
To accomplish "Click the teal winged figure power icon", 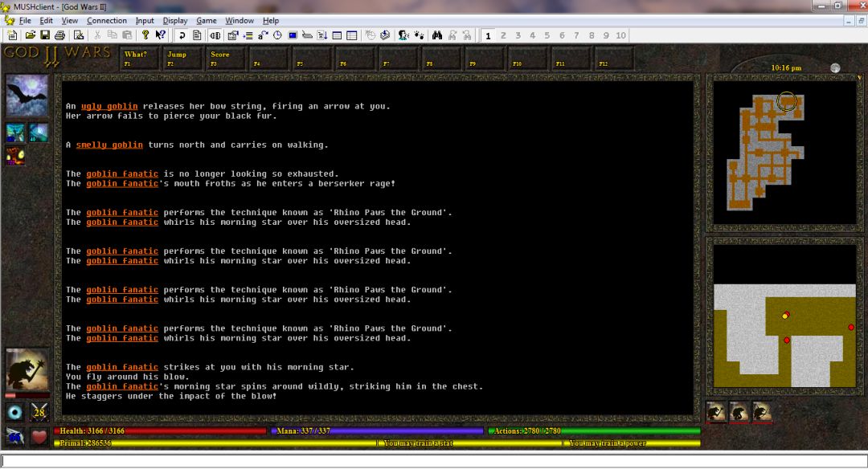I will pyautogui.click(x=15, y=133).
